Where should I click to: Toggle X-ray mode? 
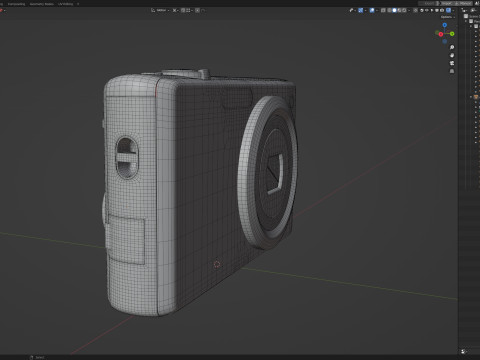[x=383, y=10]
